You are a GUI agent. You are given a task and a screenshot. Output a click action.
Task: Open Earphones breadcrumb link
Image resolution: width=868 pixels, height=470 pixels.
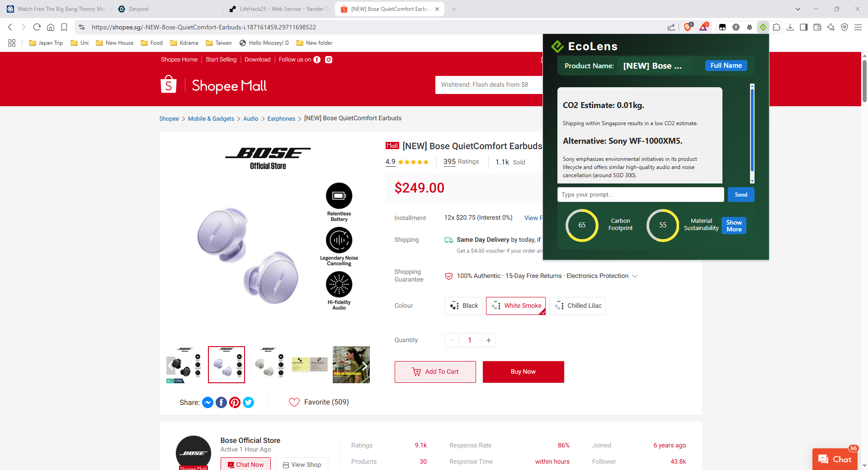281,119
